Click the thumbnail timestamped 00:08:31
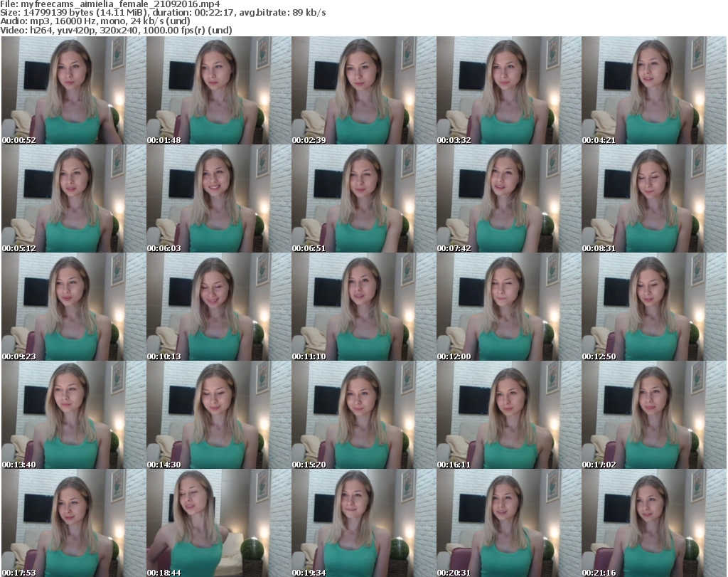 click(x=654, y=198)
